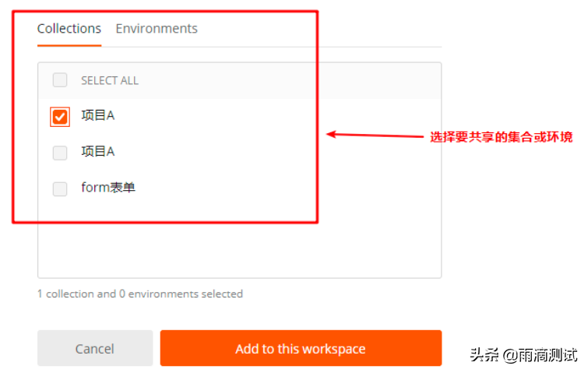588x373 pixels.
Task: Click the red arrow pointing at the list
Action: coord(374,135)
